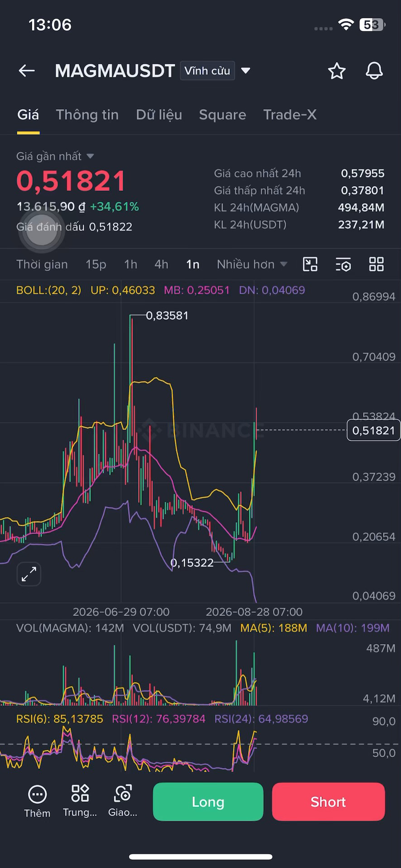This screenshot has height=868, width=401.
Task: Expand the Nhiều hơn timeframe dropdown
Action: (252, 264)
